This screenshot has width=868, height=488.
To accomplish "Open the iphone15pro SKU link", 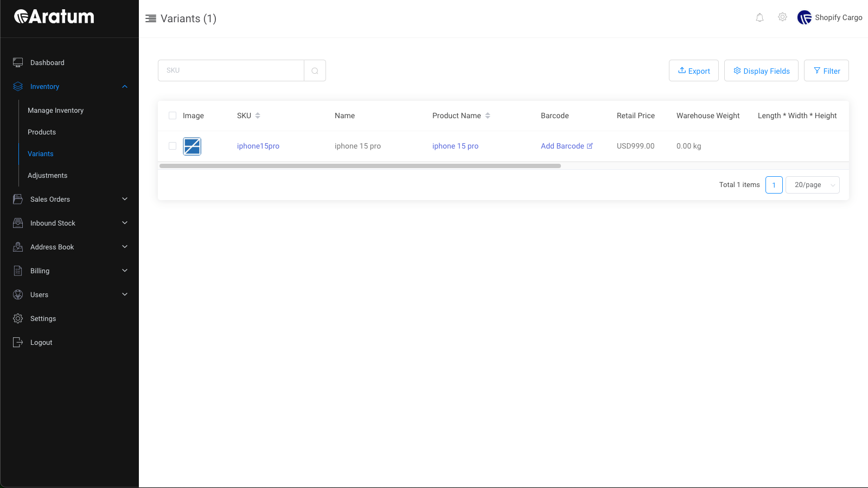I will (258, 146).
